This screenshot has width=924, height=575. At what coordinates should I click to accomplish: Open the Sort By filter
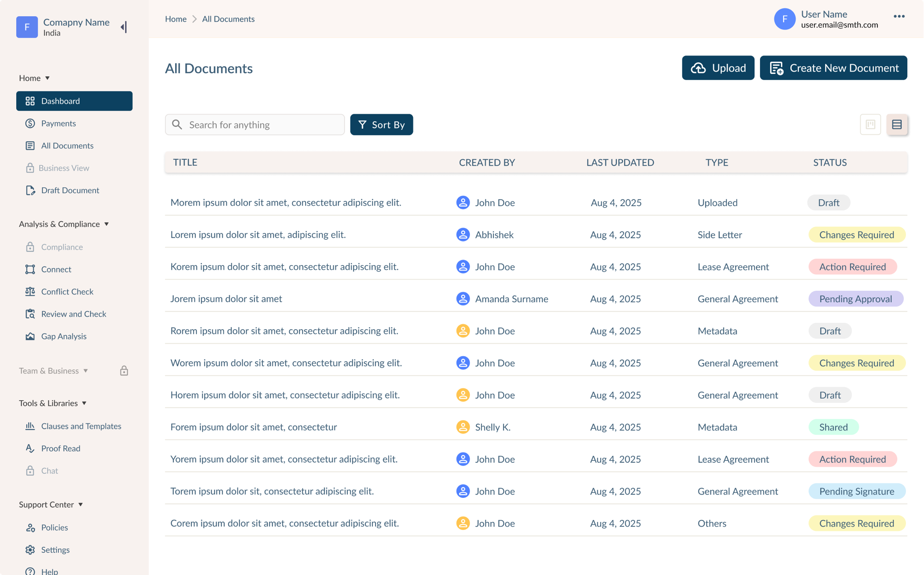point(382,125)
